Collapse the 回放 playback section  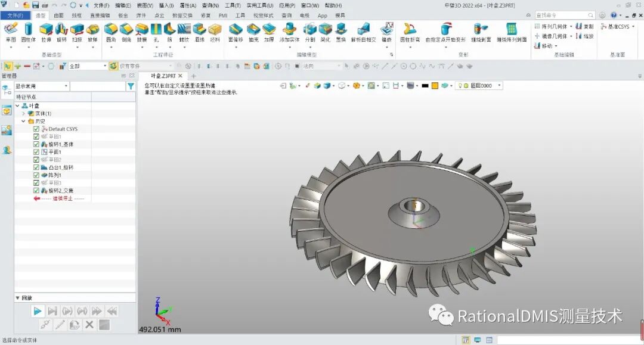coord(18,298)
